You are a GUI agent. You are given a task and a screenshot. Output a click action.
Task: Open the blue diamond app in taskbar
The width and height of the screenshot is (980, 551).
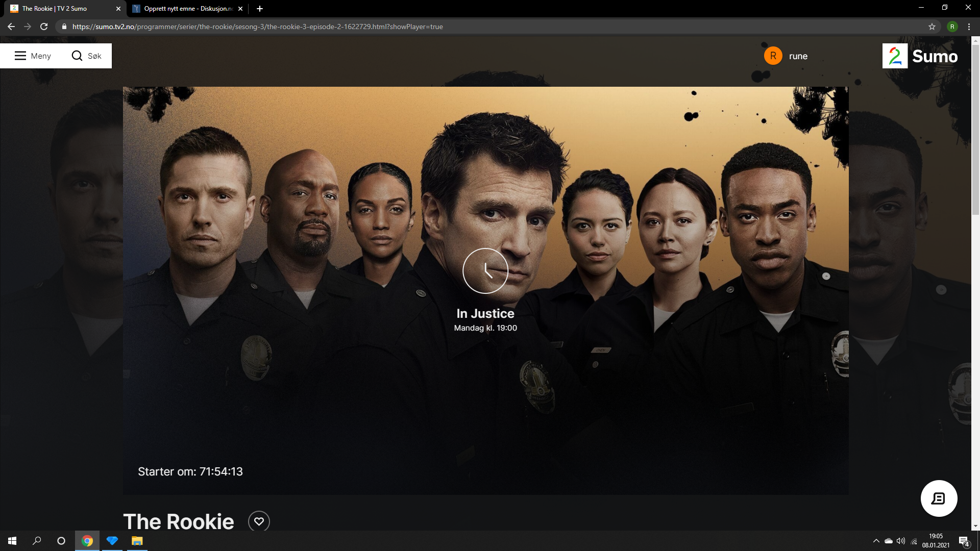pos(112,541)
